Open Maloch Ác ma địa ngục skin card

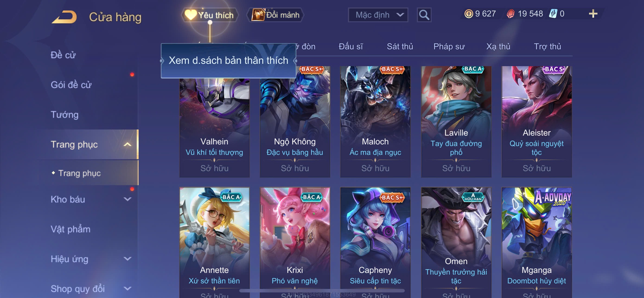pos(375,122)
